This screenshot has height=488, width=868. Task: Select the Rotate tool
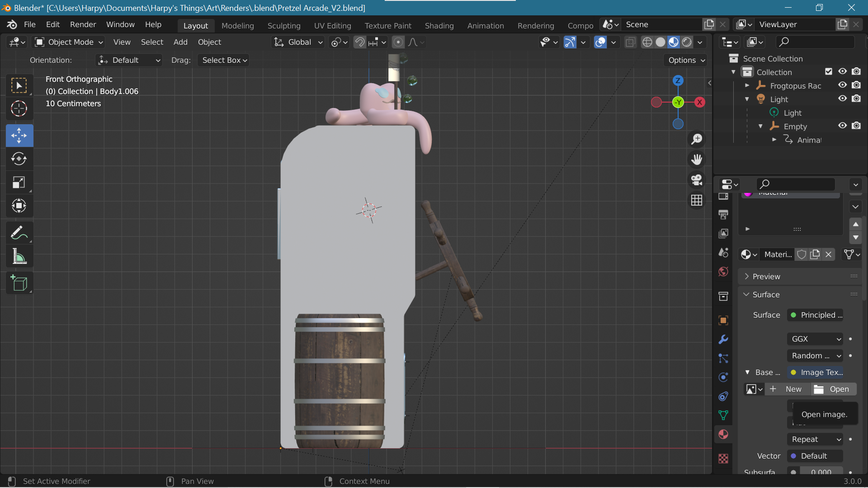[19, 159]
